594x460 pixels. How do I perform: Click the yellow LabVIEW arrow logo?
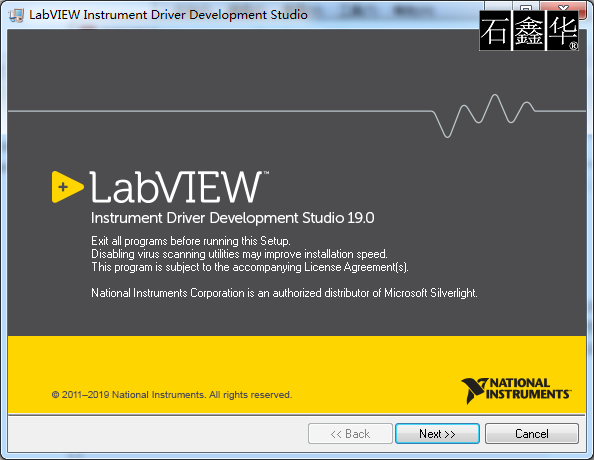tap(67, 187)
